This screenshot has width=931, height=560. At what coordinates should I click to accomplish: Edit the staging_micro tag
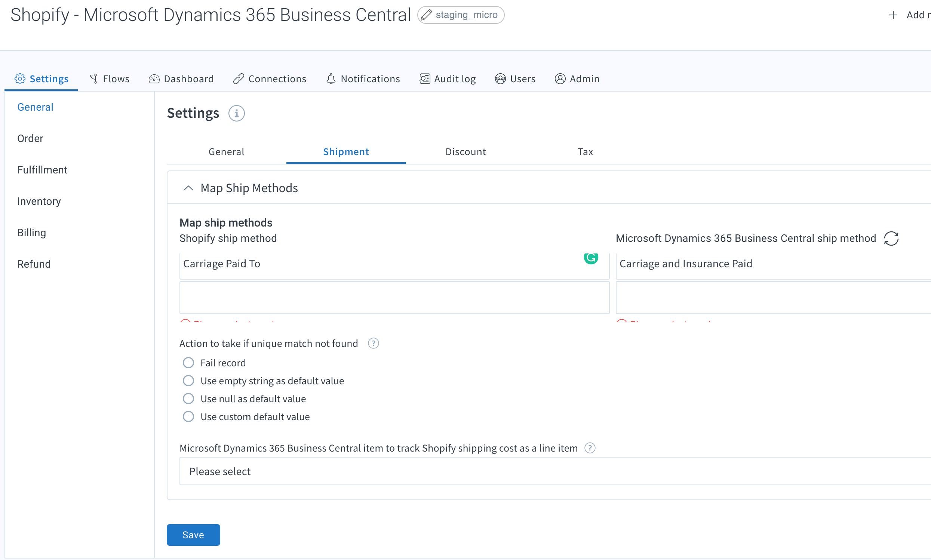pyautogui.click(x=461, y=15)
